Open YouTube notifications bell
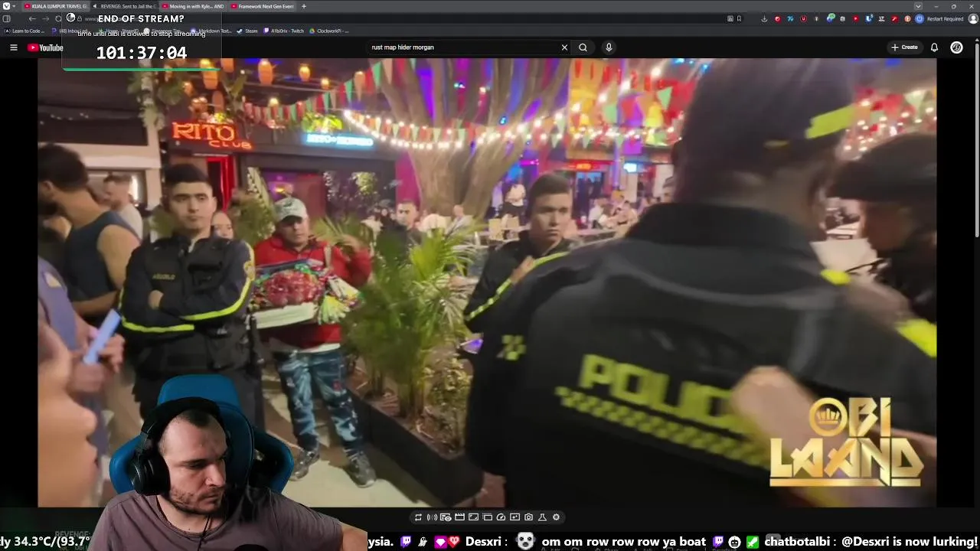Image resolution: width=980 pixels, height=551 pixels. point(934,47)
